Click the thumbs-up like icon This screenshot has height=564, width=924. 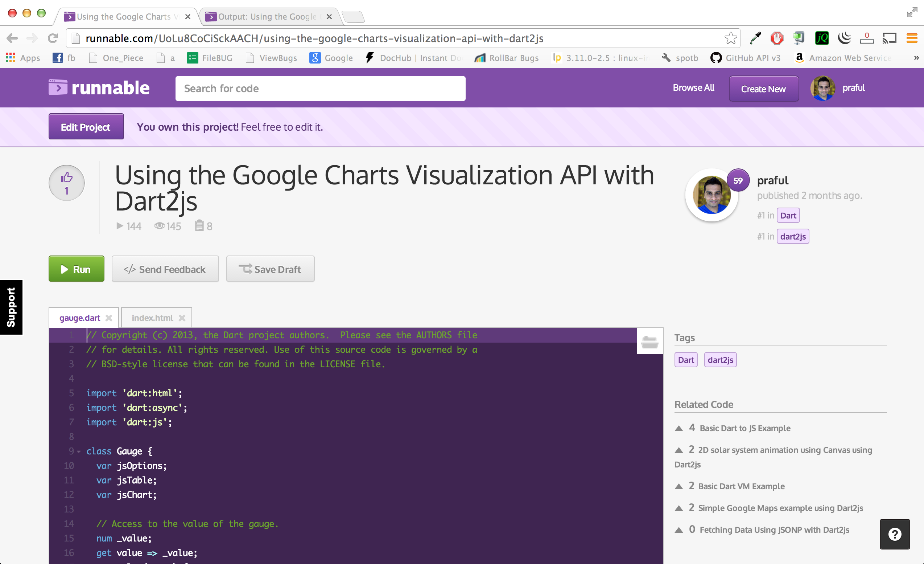tap(66, 177)
